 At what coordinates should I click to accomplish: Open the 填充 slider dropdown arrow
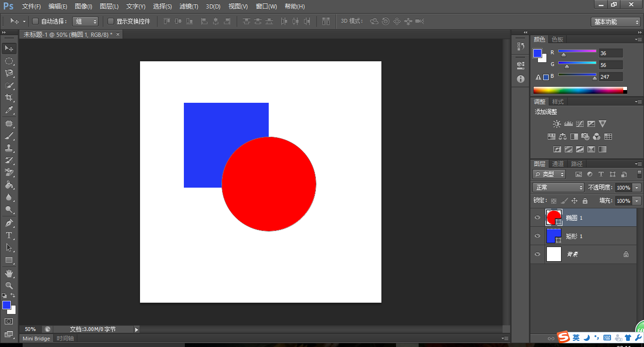[x=637, y=201]
